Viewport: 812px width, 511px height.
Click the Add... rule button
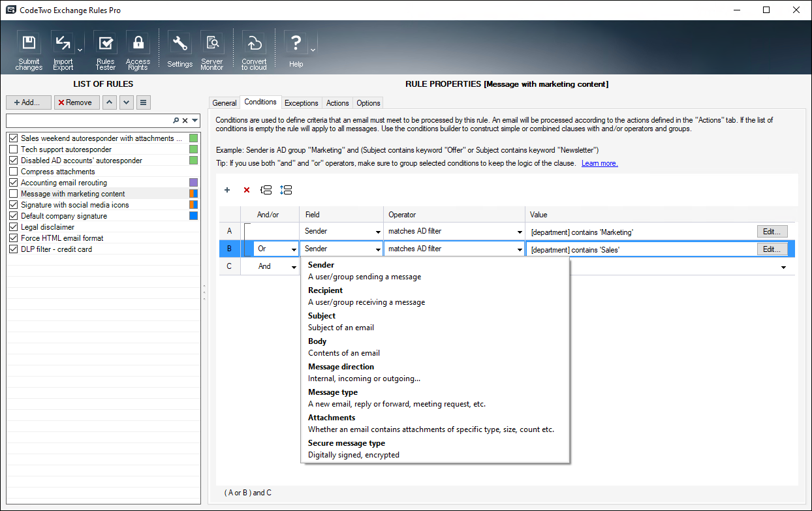tap(29, 102)
